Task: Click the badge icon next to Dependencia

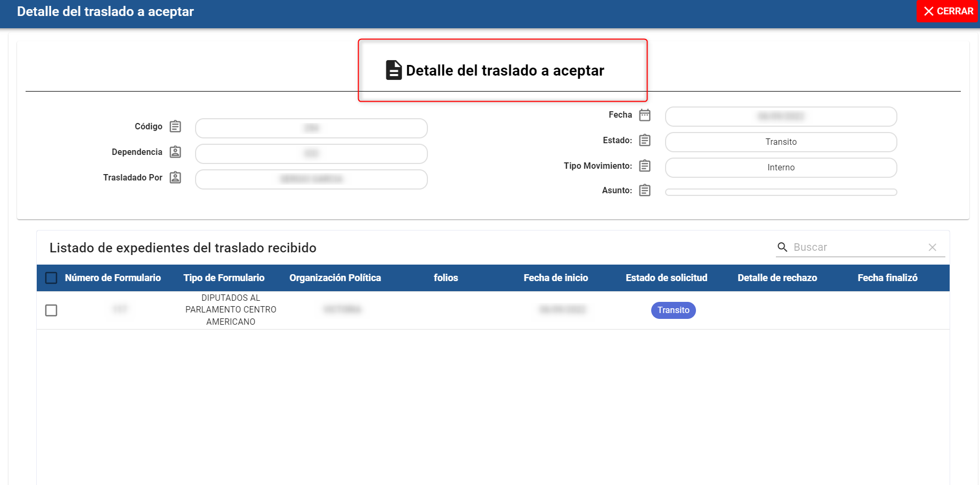Action: [175, 152]
